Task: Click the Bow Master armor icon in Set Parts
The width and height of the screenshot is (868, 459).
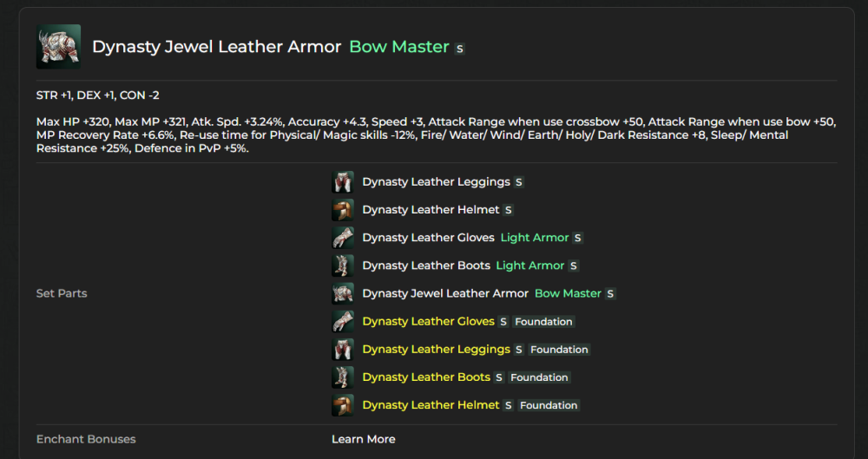Action: [x=342, y=293]
